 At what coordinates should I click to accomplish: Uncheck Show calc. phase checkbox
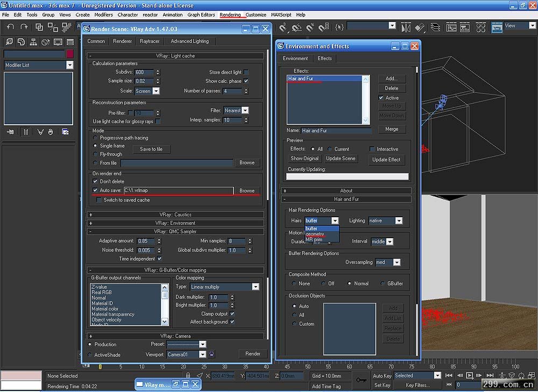point(246,81)
